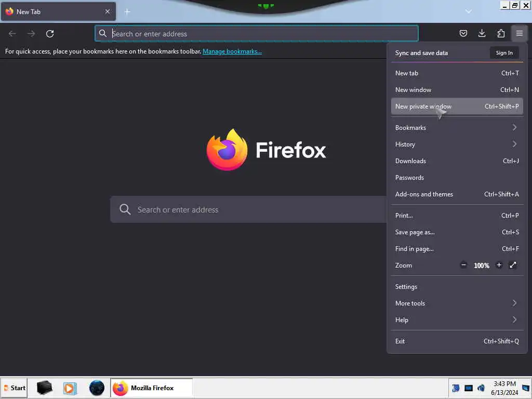This screenshot has width=532, height=399.
Task: Open the list all tabs chevron
Action: 468,11
